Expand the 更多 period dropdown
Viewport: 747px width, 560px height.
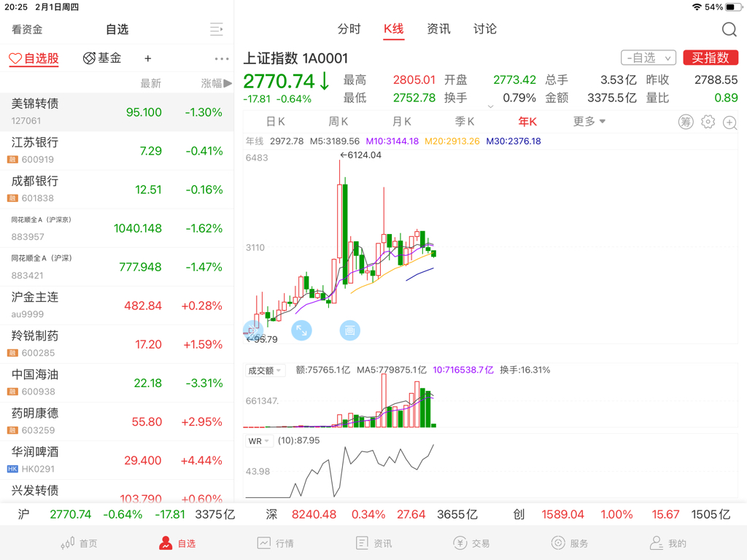[589, 122]
